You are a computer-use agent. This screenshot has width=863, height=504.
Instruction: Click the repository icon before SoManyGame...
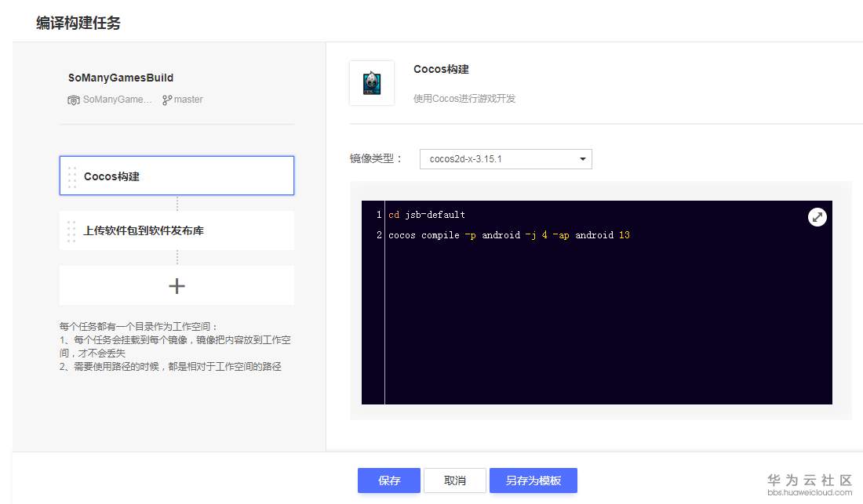point(73,100)
